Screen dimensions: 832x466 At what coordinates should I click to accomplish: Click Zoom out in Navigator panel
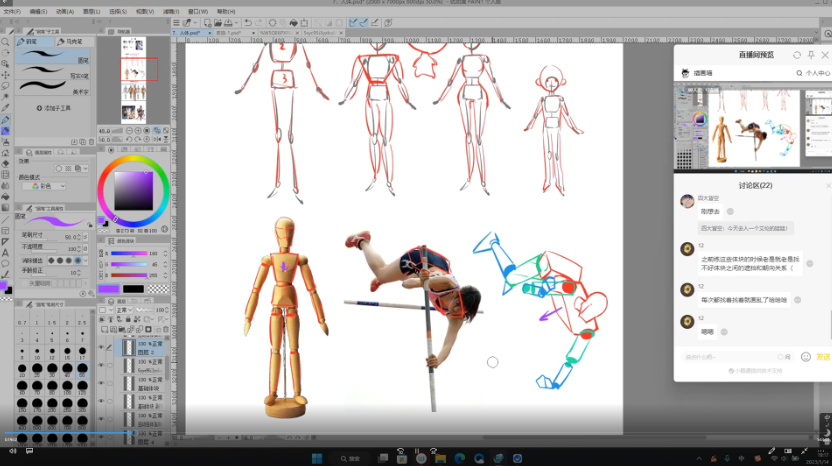(129, 131)
